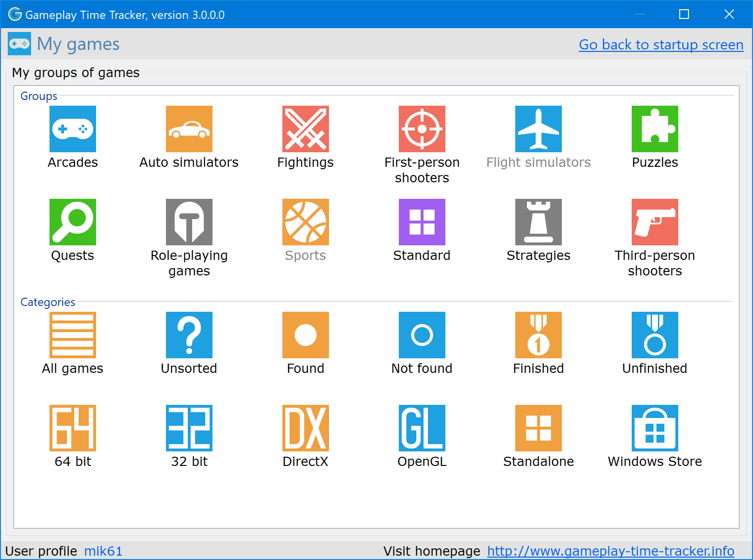Screen dimensions: 753x560
Task: Click the "Groups" section label
Action: click(x=39, y=96)
